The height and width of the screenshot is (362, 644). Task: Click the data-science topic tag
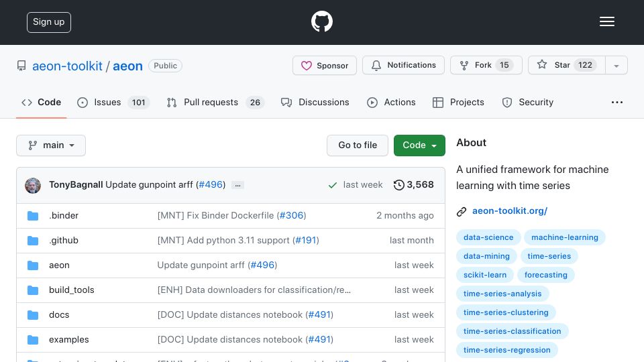[x=488, y=237]
